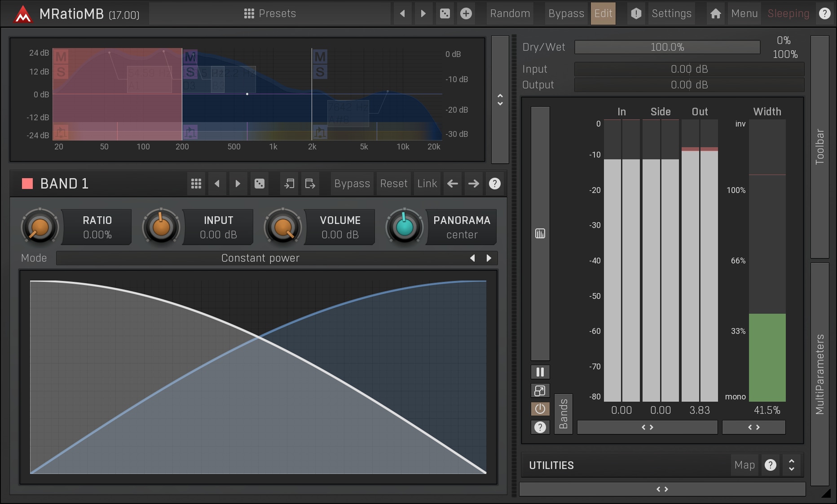Click the Band 1 Reset button
Image resolution: width=837 pixels, height=504 pixels.
click(393, 184)
